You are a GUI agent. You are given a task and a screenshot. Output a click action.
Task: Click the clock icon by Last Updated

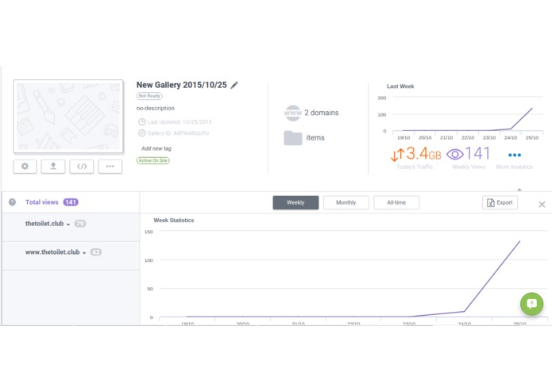coord(142,122)
